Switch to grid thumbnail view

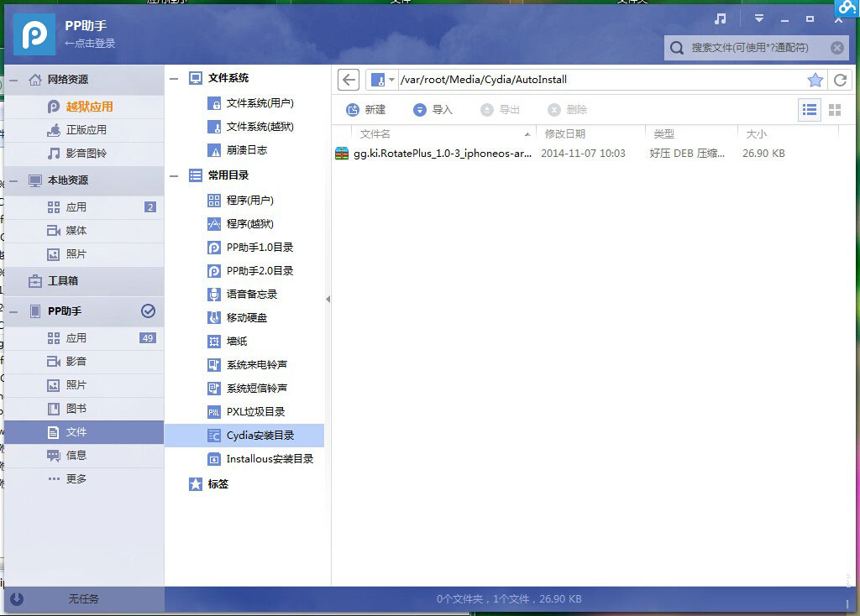coord(835,110)
